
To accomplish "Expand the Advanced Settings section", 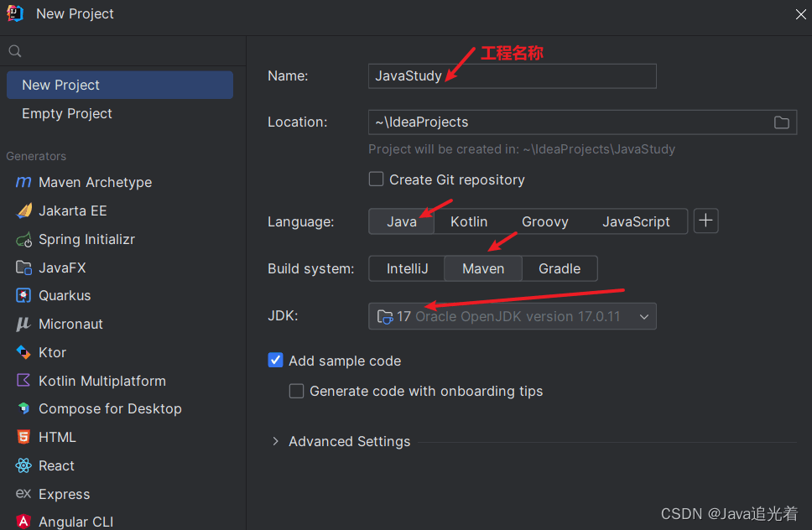I will click(x=275, y=441).
